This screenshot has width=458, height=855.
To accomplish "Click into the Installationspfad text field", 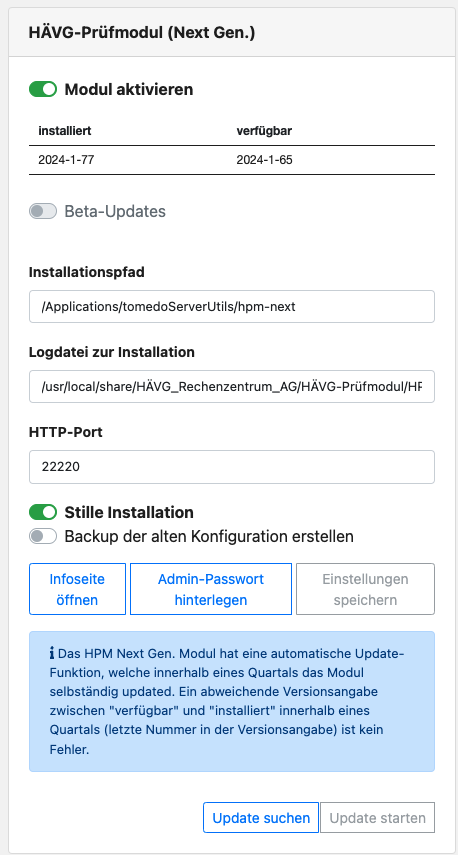I will pyautogui.click(x=232, y=306).
